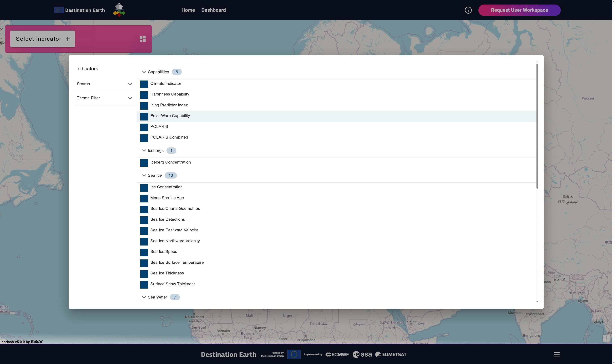Collapse the Icebergs group
615x364 pixels.
click(x=144, y=151)
